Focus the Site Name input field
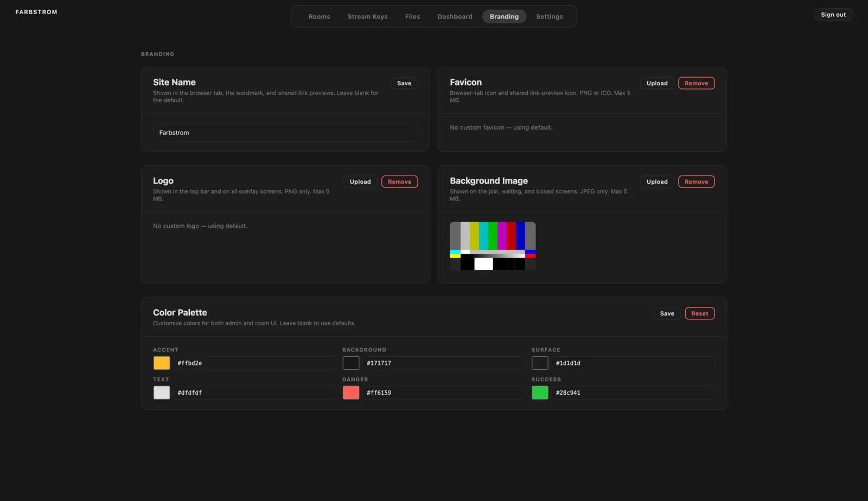The image size is (868, 501). [285, 132]
